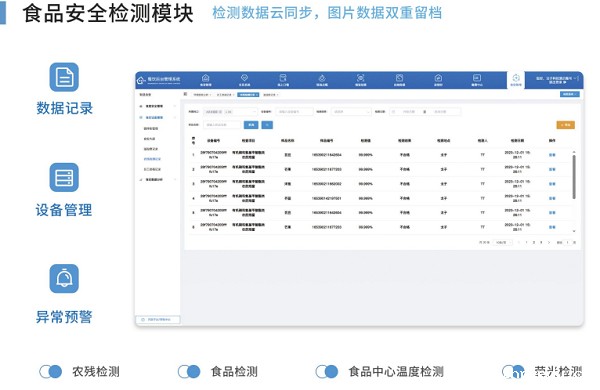Click the button at sidebar bottom
The height and width of the screenshot is (390, 600).
click(x=158, y=319)
